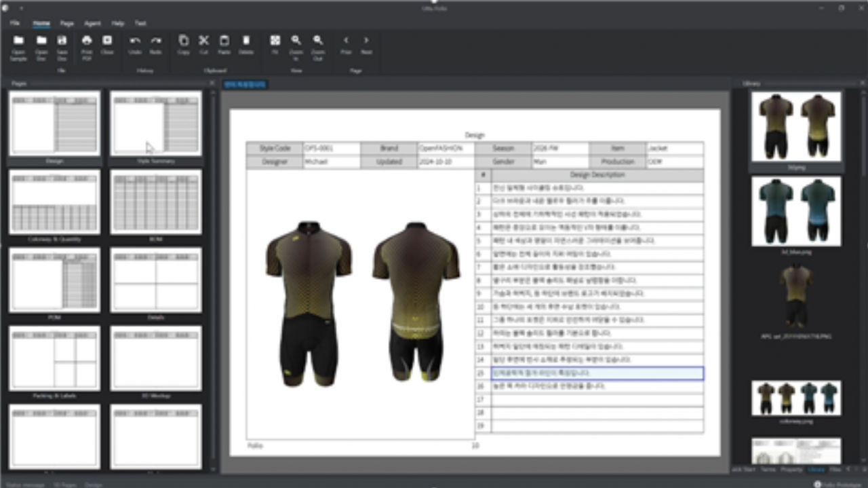Click the Paste clipboard icon

point(224,41)
